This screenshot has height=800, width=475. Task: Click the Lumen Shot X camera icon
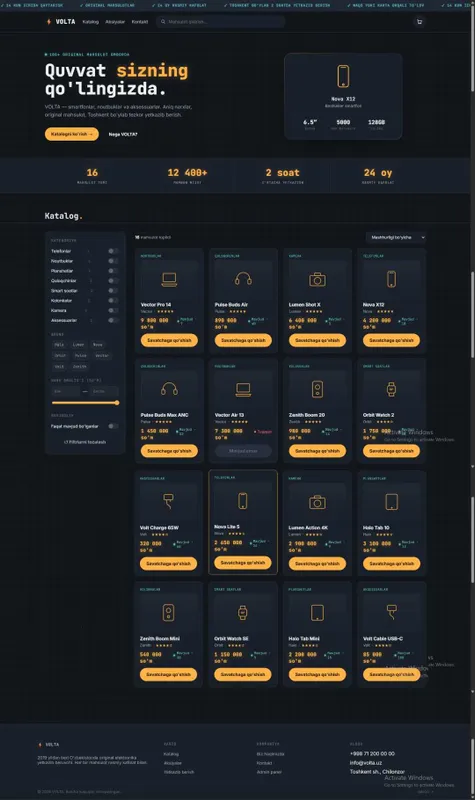pos(317,279)
